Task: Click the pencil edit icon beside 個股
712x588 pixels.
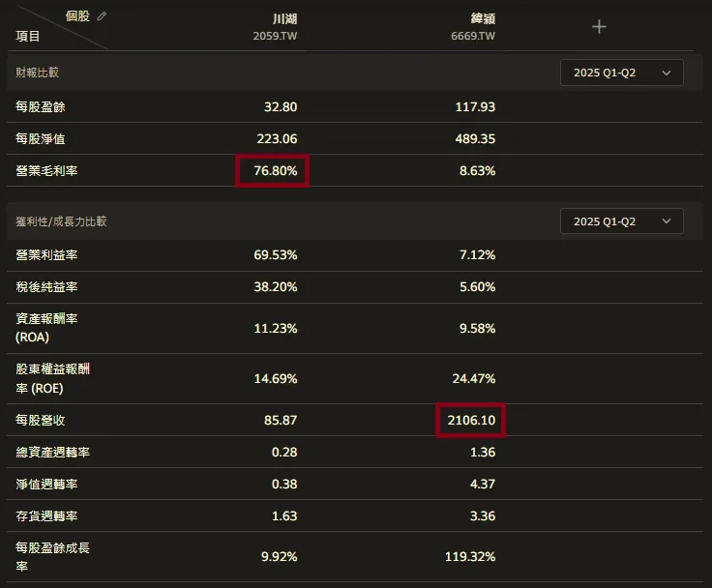Action: (x=103, y=16)
